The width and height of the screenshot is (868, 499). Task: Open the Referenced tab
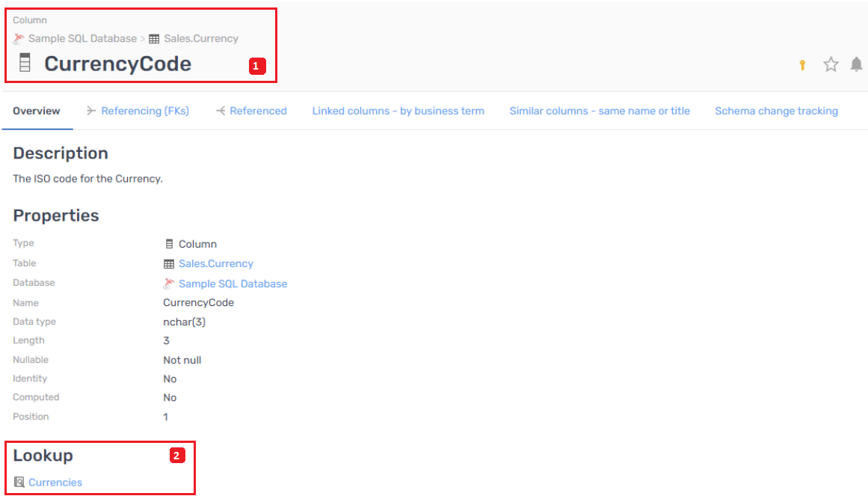pyautogui.click(x=258, y=111)
